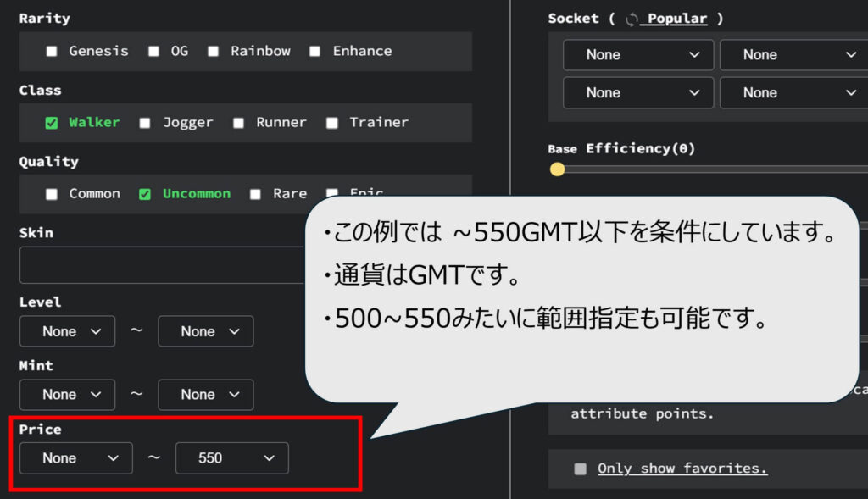Expand the bottom-right Socket None dropdown
This screenshot has width=868, height=499.
[794, 93]
